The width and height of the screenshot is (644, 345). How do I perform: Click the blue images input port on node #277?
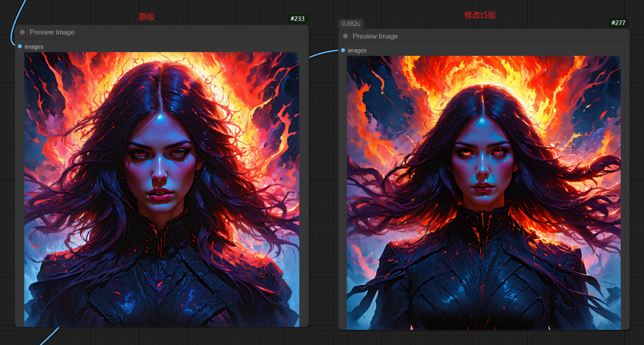343,50
